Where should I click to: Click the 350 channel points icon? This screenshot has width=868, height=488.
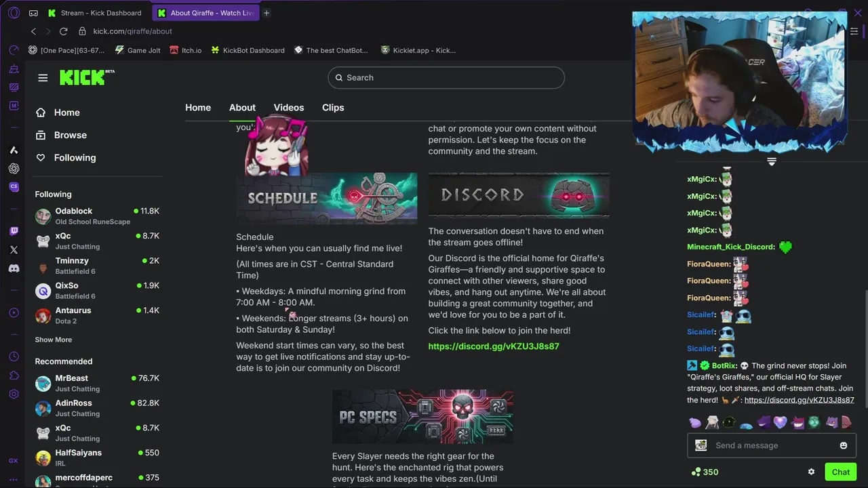[696, 472]
